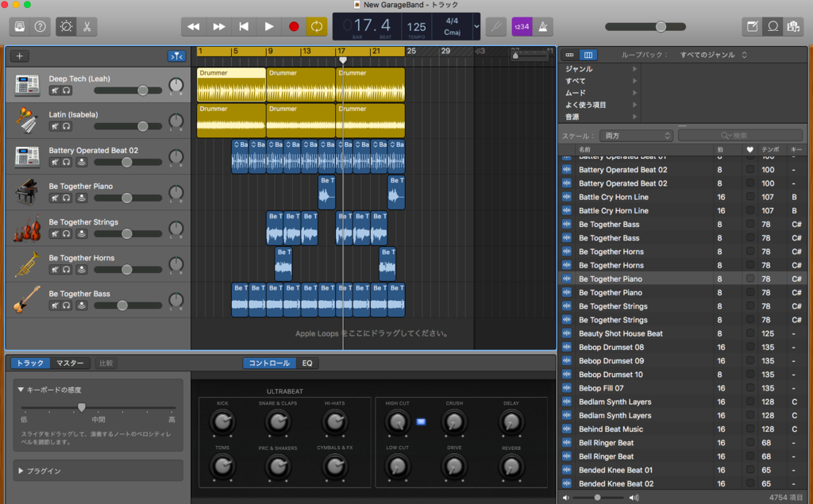Toggle the Catch playhead button in track header

pyautogui.click(x=176, y=56)
